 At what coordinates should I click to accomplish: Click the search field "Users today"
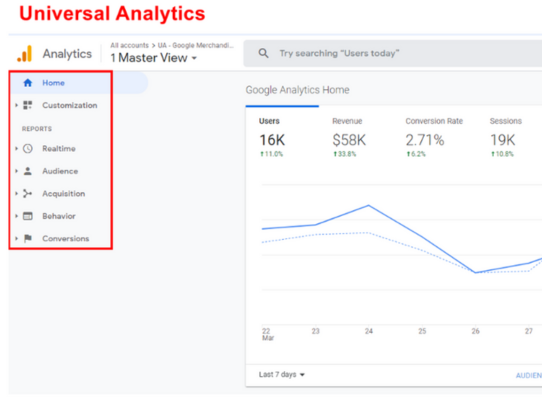point(393,53)
